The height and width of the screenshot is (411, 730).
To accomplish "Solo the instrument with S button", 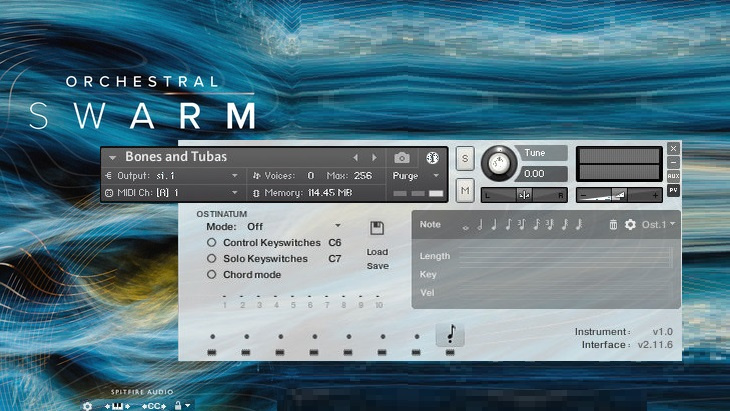I will (x=465, y=158).
